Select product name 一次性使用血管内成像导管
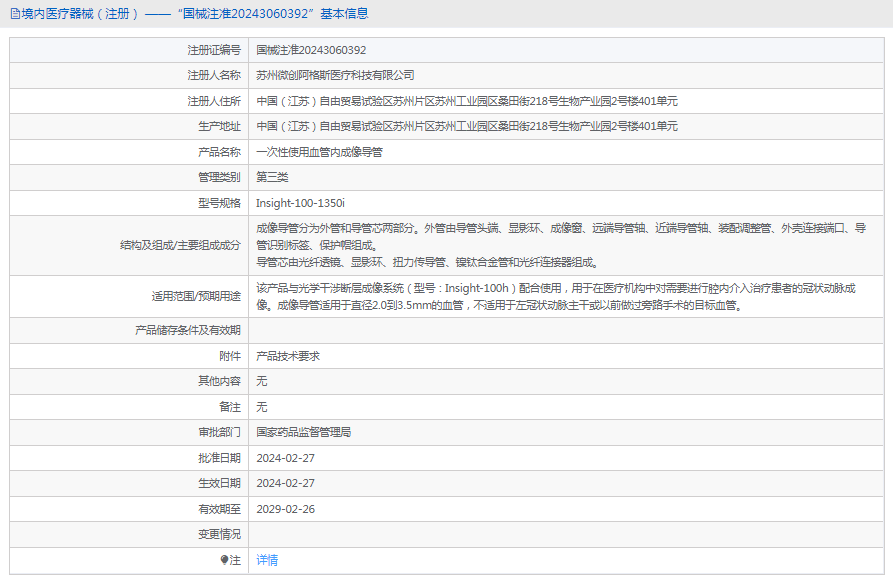The width and height of the screenshot is (893, 582). [319, 152]
